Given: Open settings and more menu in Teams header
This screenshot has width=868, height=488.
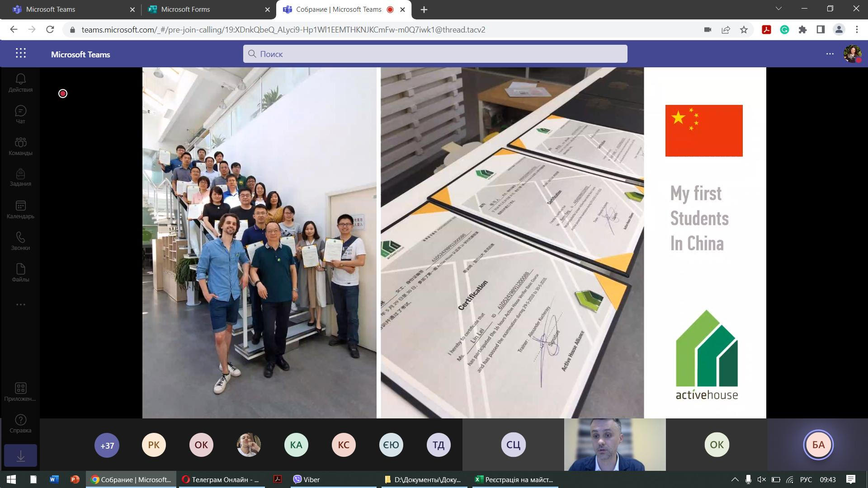Looking at the screenshot, I should pyautogui.click(x=830, y=54).
